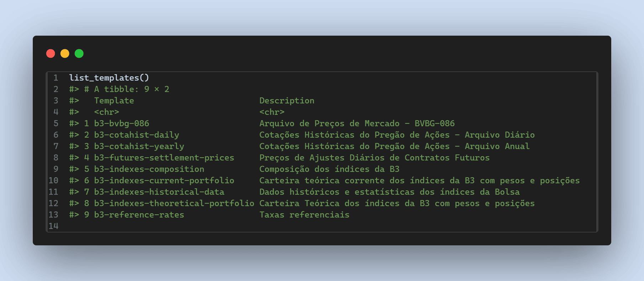
Task: Click b3-indexes-historical-data template entry
Action: 159,192
